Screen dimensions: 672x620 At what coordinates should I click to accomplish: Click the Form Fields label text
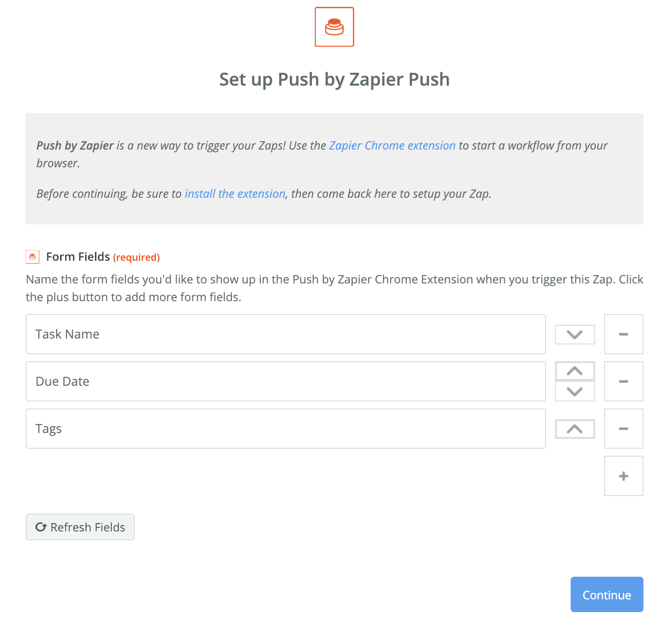click(x=78, y=257)
